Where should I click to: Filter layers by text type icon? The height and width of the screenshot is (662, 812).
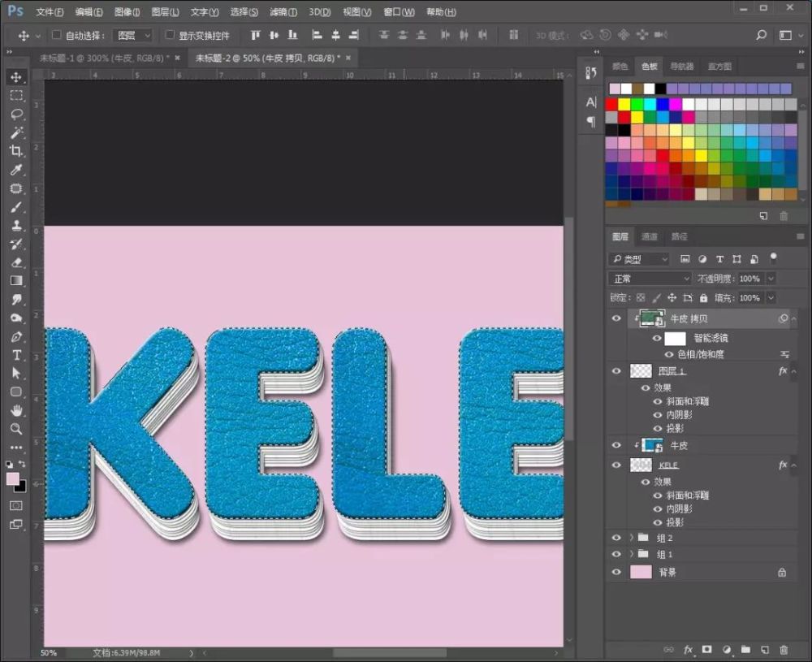pos(719,259)
